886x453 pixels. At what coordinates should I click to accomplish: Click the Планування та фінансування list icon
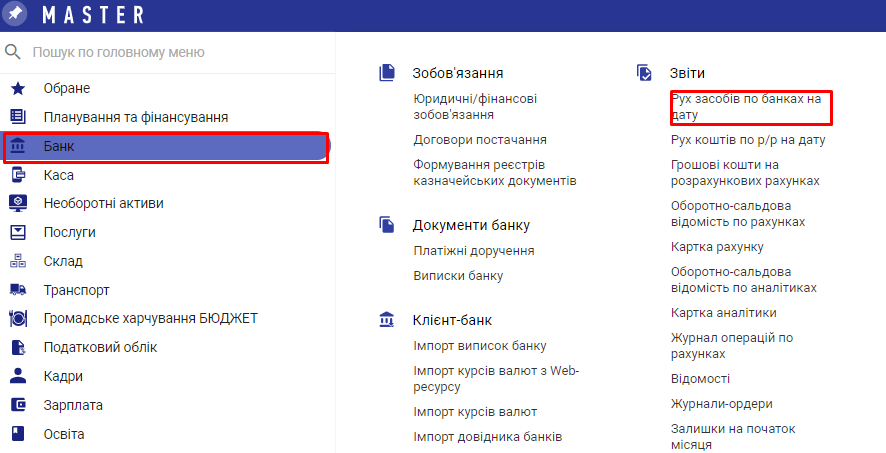pyautogui.click(x=17, y=117)
